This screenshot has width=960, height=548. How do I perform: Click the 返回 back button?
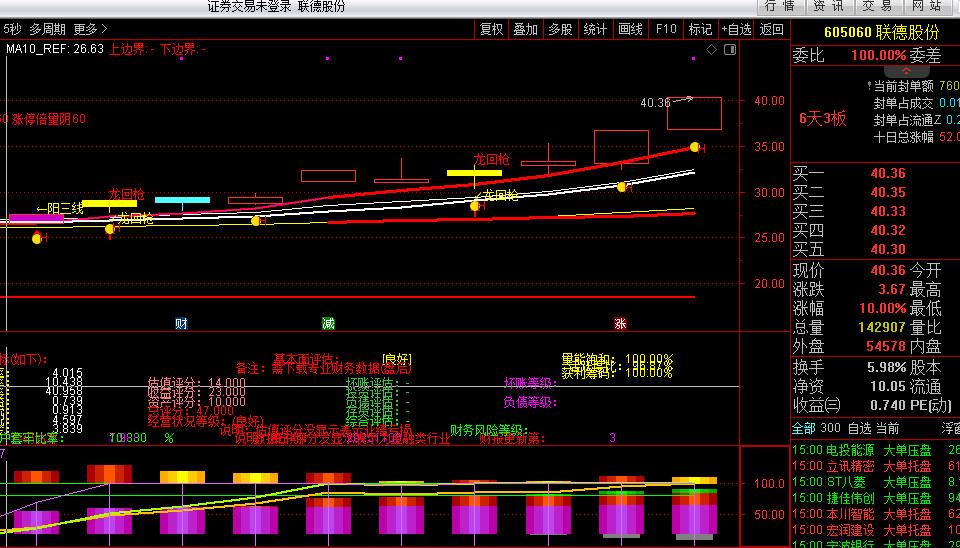[772, 29]
